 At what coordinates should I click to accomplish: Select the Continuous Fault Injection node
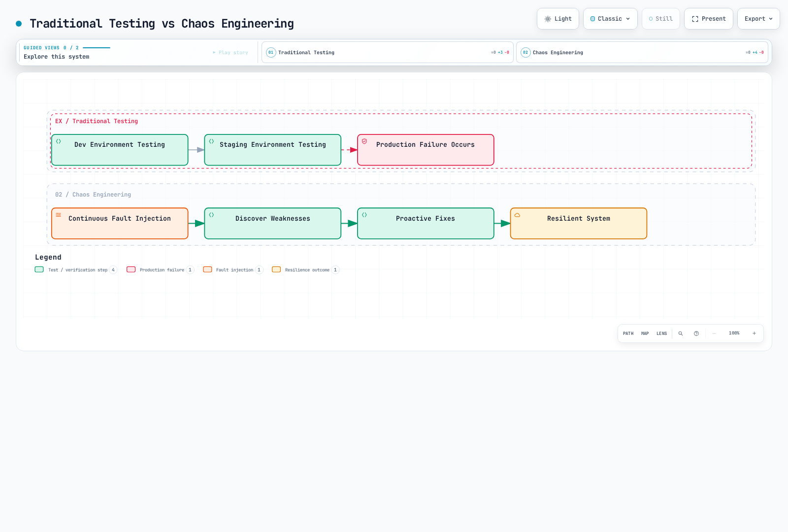tap(120, 223)
